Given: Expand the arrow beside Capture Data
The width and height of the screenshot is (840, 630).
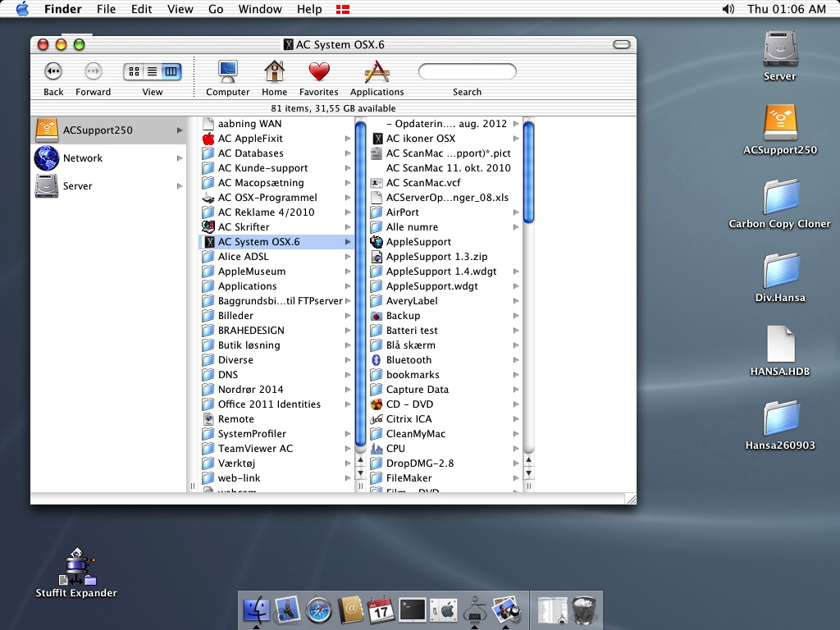Looking at the screenshot, I should tap(516, 390).
